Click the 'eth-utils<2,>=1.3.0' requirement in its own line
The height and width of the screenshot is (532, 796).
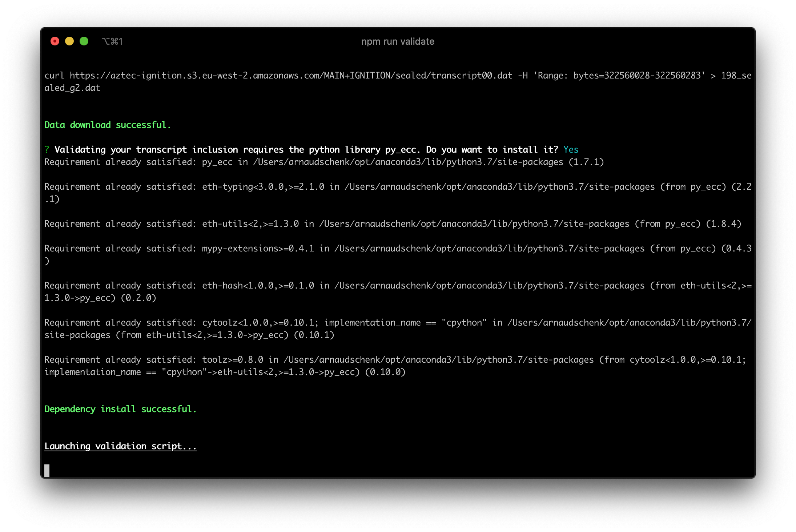(250, 224)
